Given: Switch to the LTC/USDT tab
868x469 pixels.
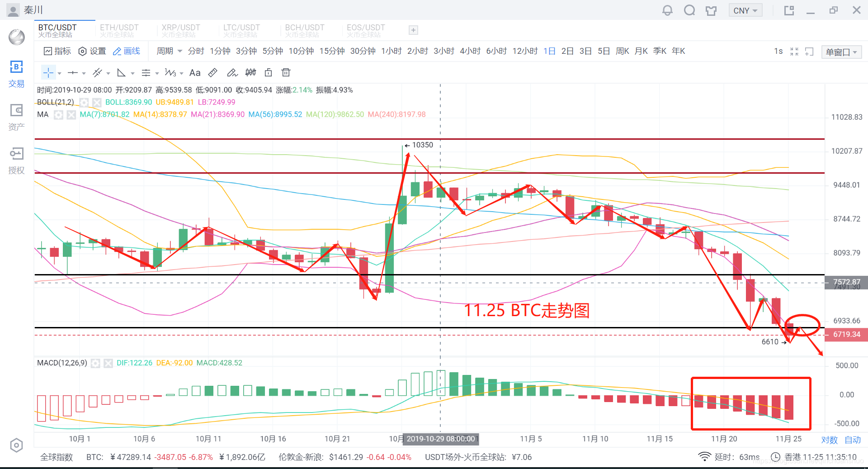Looking at the screenshot, I should (x=242, y=31).
